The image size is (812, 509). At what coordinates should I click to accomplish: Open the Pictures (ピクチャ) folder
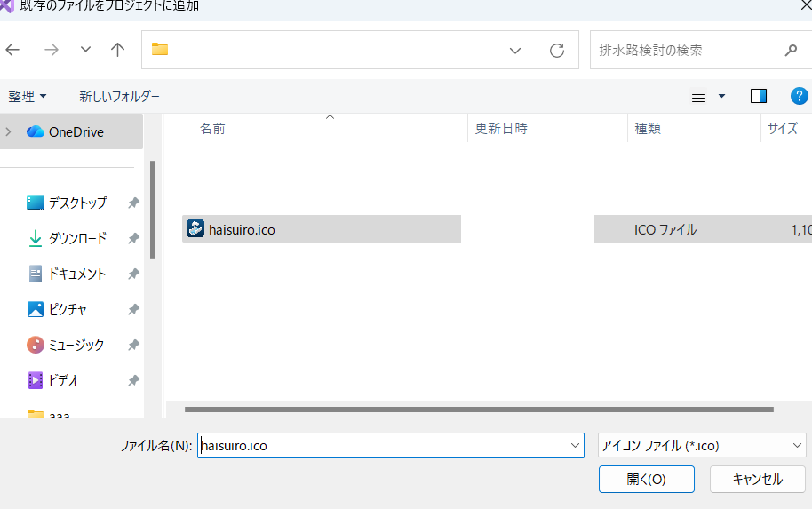click(68, 309)
